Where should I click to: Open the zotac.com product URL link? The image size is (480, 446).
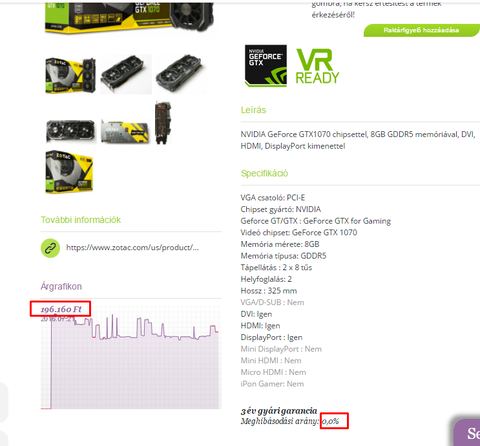coord(132,247)
